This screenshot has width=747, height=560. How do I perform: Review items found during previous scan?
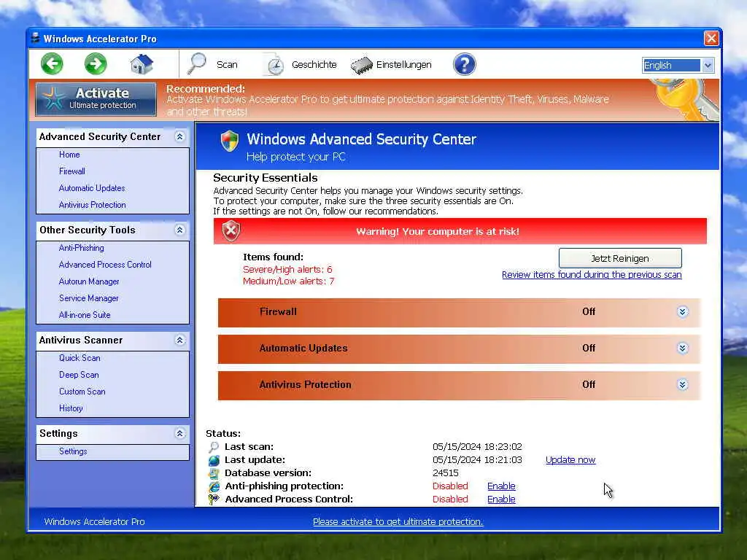click(x=592, y=275)
